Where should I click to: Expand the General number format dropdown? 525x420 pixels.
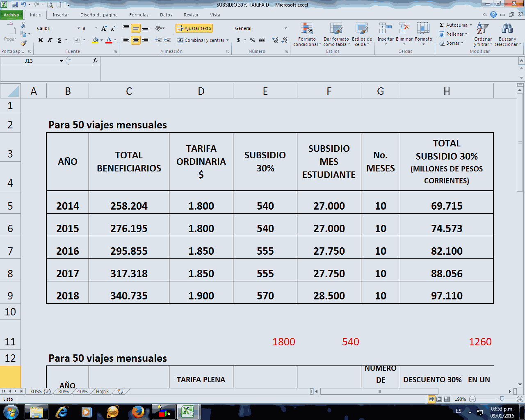286,28
